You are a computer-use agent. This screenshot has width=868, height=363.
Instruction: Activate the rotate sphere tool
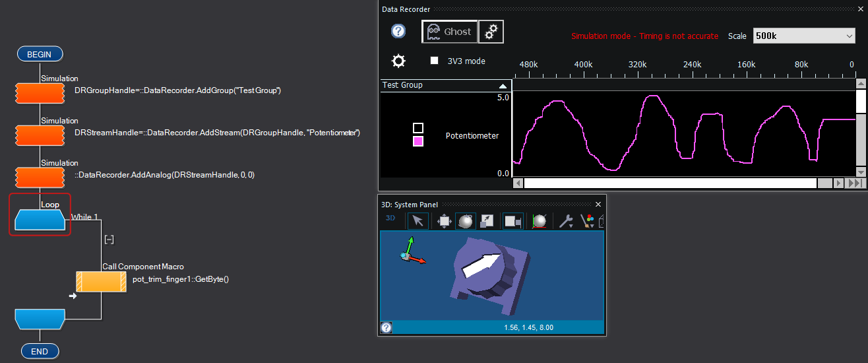pyautogui.click(x=465, y=221)
